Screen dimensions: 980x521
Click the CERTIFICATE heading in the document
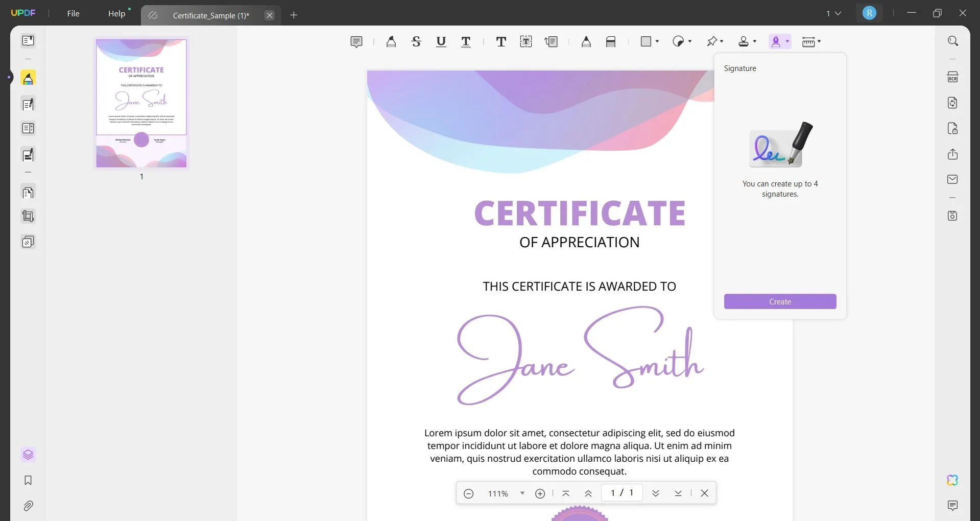tap(580, 213)
